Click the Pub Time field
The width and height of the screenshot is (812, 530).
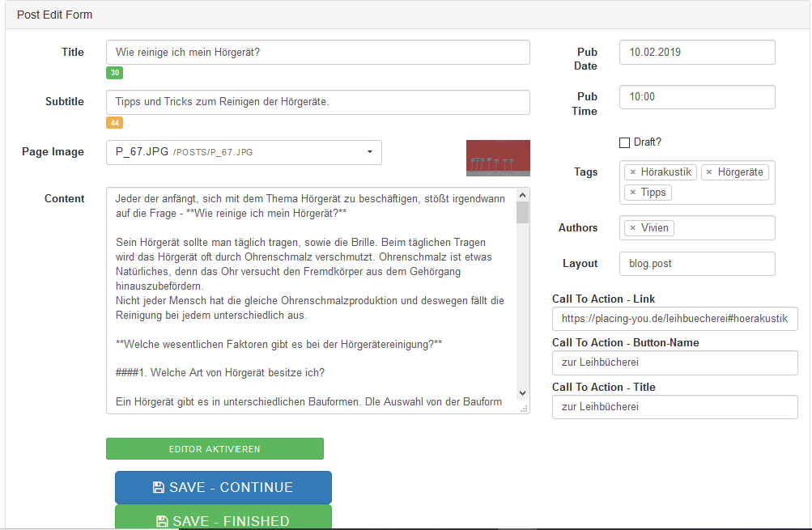pos(696,97)
